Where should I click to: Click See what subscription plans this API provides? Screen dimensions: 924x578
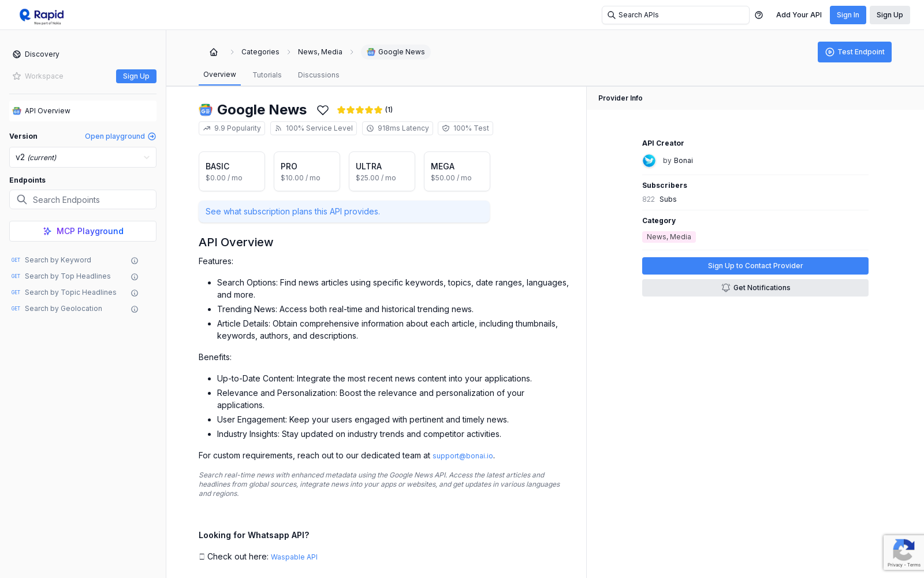[344, 212]
